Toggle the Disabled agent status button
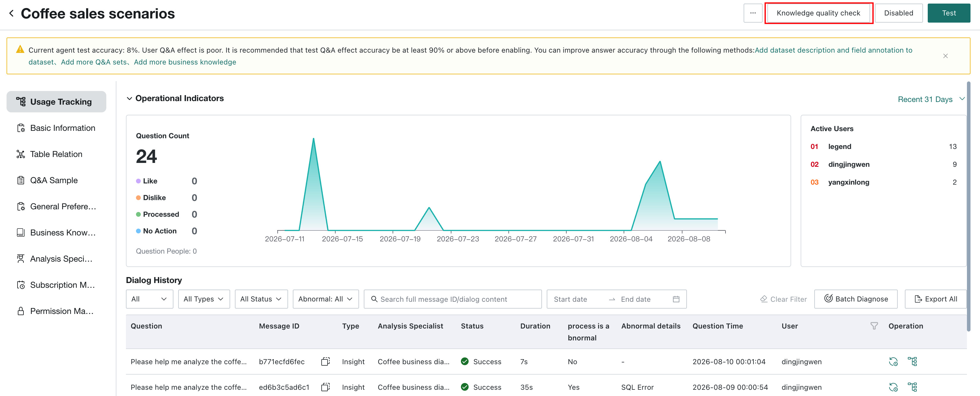The width and height of the screenshot is (980, 396). coord(899,13)
